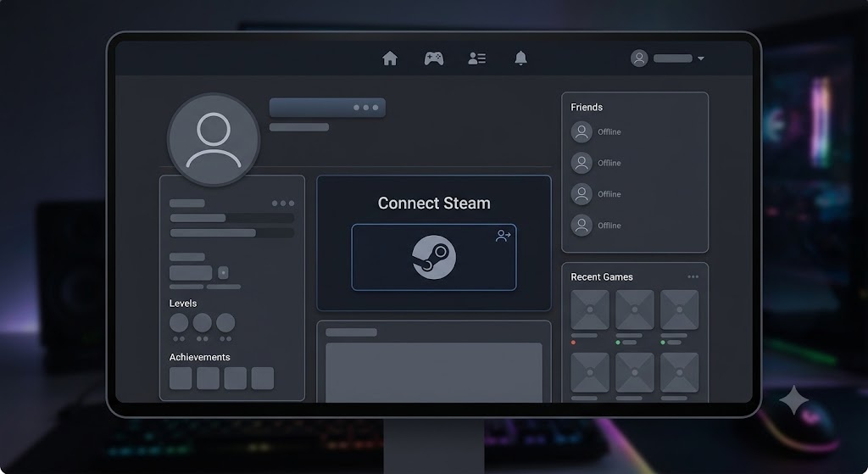Click the third Levels circle badge

pos(225,323)
